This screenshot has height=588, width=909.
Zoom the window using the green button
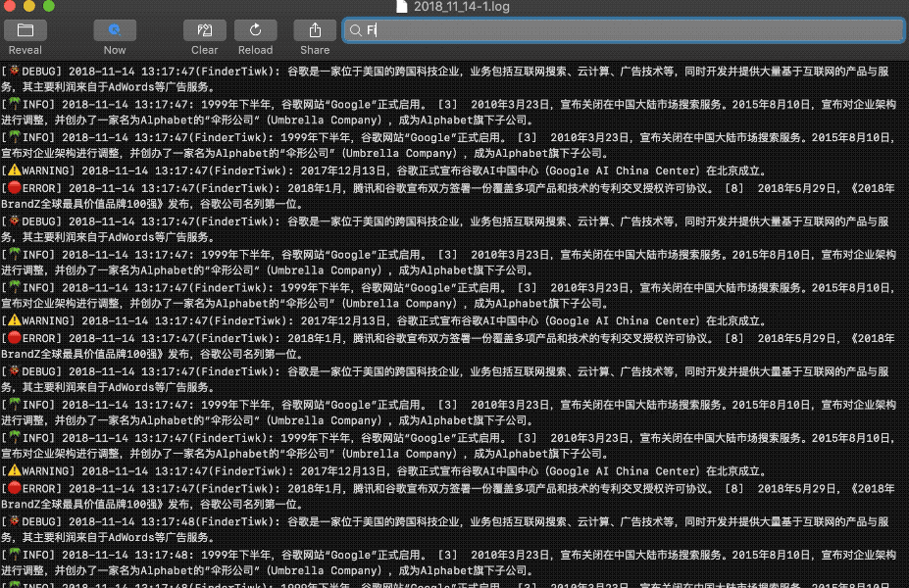(x=49, y=6)
